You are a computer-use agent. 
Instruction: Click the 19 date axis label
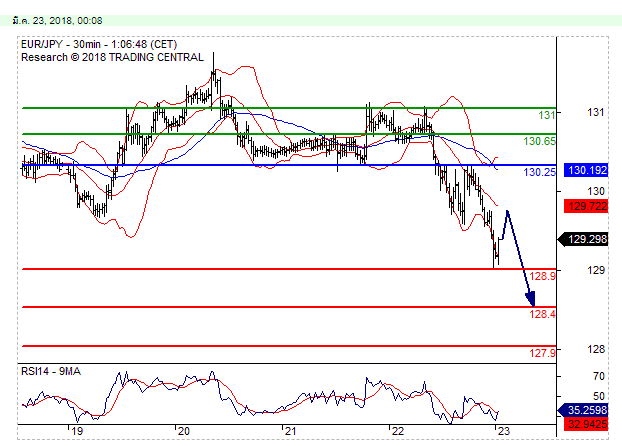[x=77, y=431]
